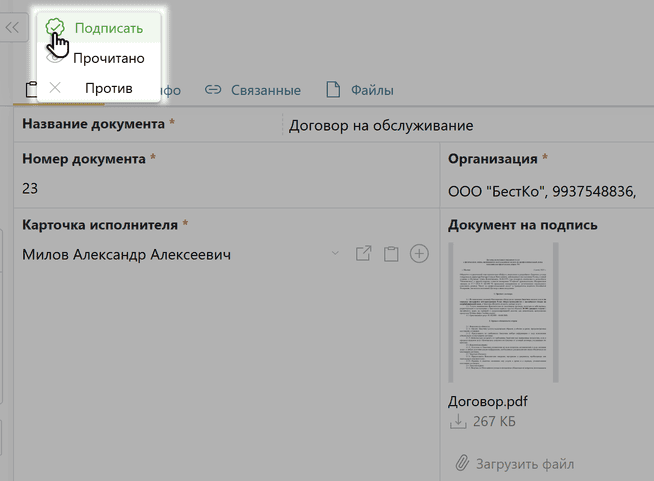Focus the Номер документа field with 23
Image resolution: width=654 pixels, height=481 pixels.
pos(220,188)
